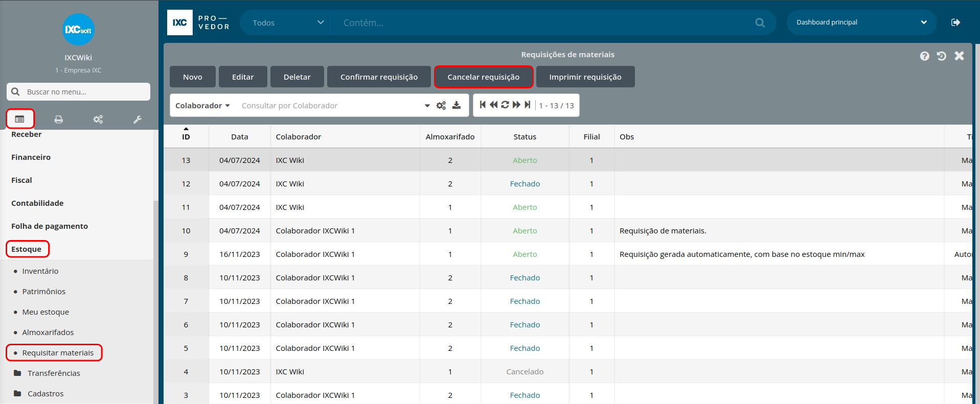The height and width of the screenshot is (404, 980).
Task: Open the Fiscal menu
Action: click(x=21, y=180)
